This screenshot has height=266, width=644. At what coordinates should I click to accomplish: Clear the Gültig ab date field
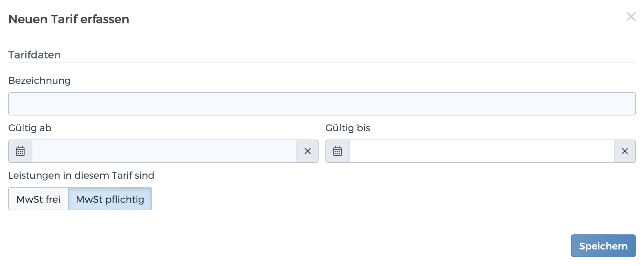pyautogui.click(x=308, y=151)
